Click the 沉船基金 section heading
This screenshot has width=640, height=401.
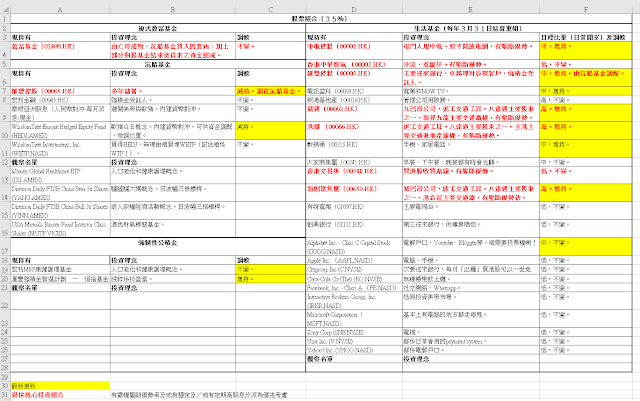158,64
